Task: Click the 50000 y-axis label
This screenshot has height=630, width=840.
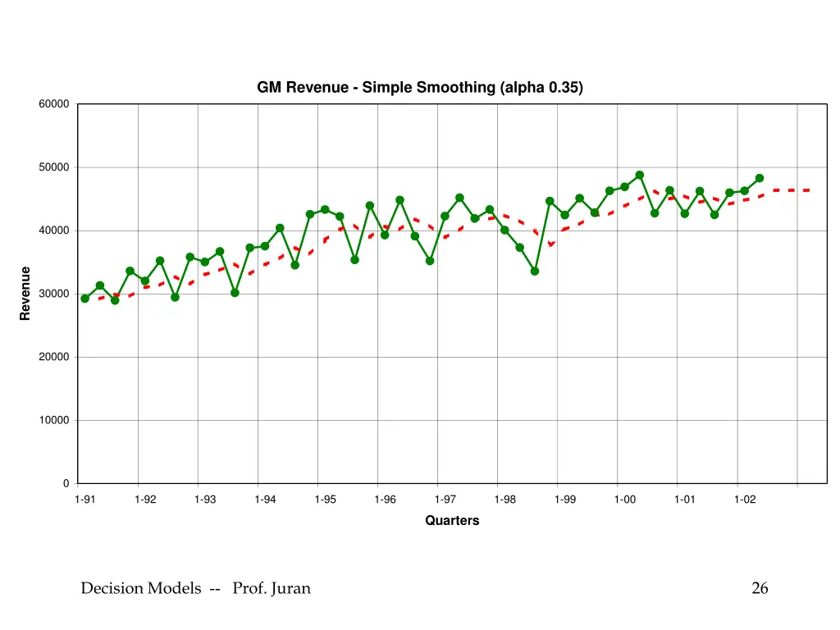Action: click(x=54, y=167)
